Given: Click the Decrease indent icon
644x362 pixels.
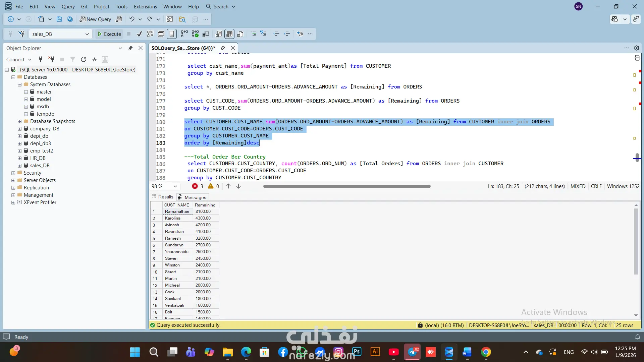Looking at the screenshot, I should (x=276, y=34).
